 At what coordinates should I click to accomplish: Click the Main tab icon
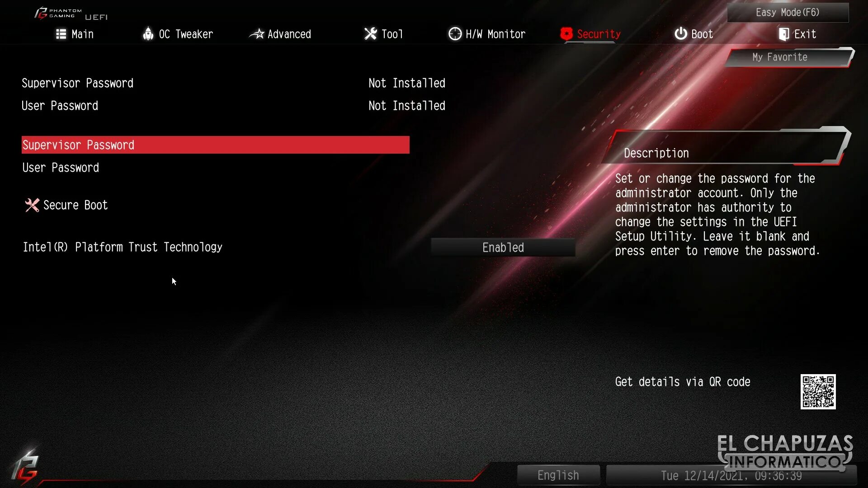(61, 33)
